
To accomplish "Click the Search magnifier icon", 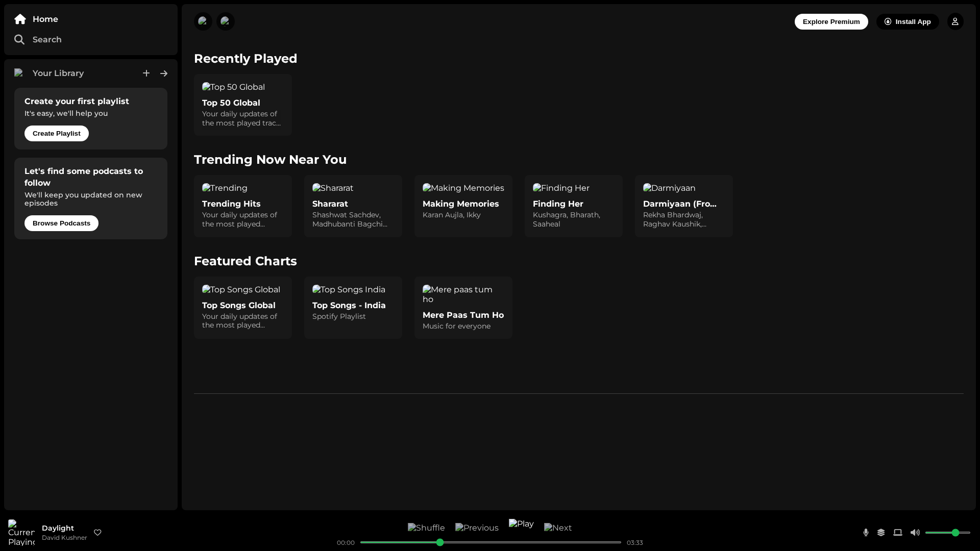I will point(19,40).
